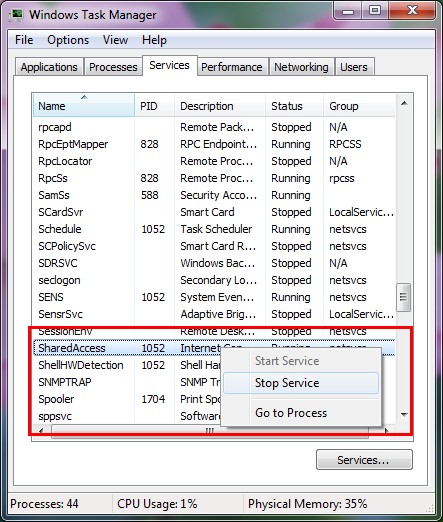Click PID 588 in the SamSs row
This screenshot has width=443, height=522.
(149, 195)
